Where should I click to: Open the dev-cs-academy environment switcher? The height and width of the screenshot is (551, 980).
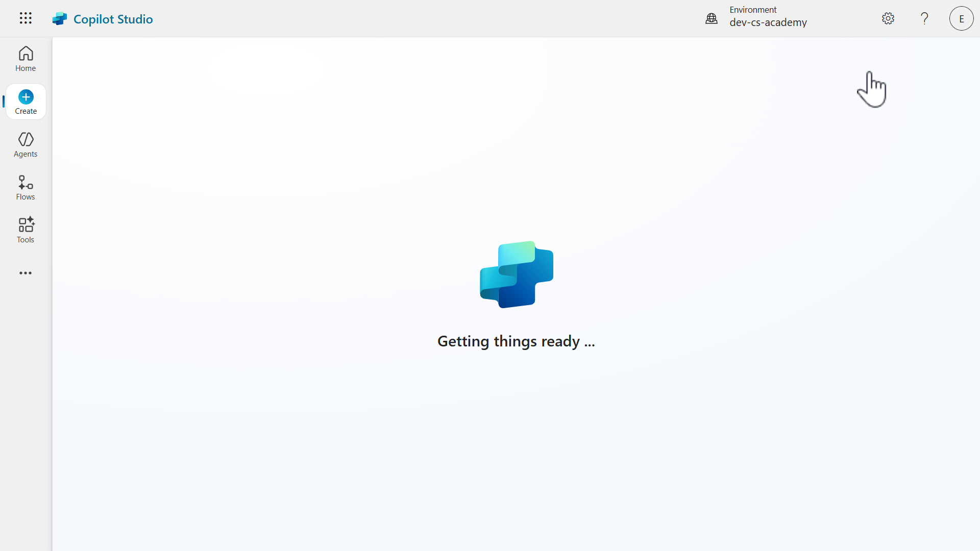(768, 22)
